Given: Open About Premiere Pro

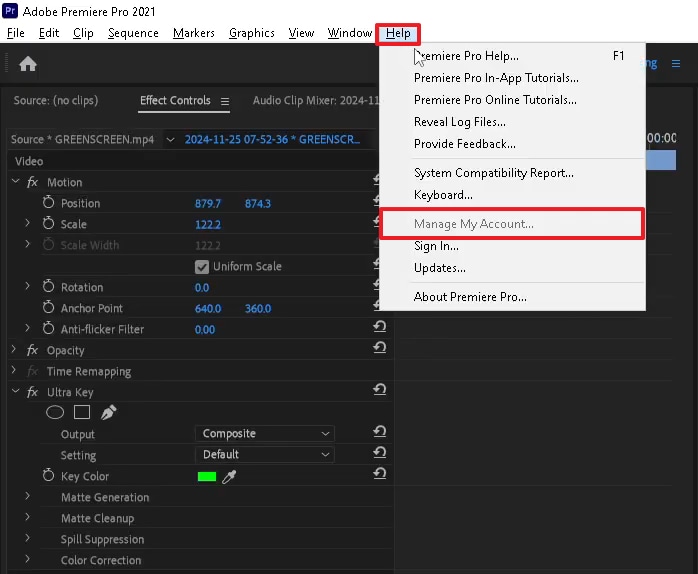Looking at the screenshot, I should coord(512,297).
